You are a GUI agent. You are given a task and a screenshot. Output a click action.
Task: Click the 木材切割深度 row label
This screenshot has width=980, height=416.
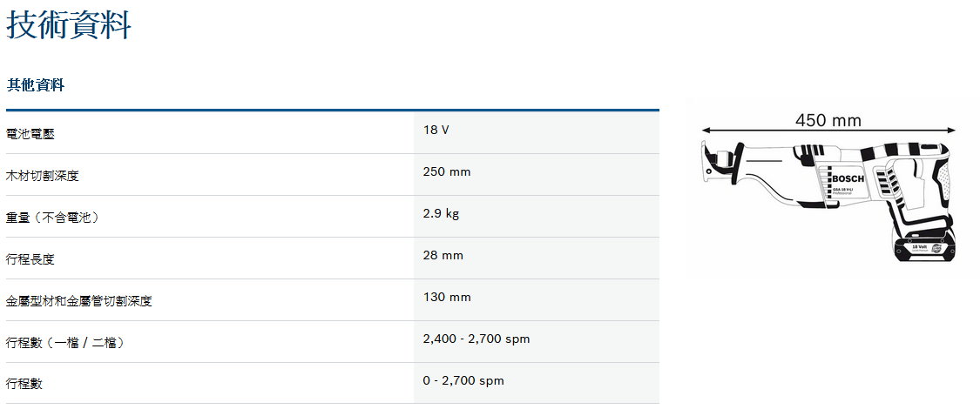click(43, 176)
